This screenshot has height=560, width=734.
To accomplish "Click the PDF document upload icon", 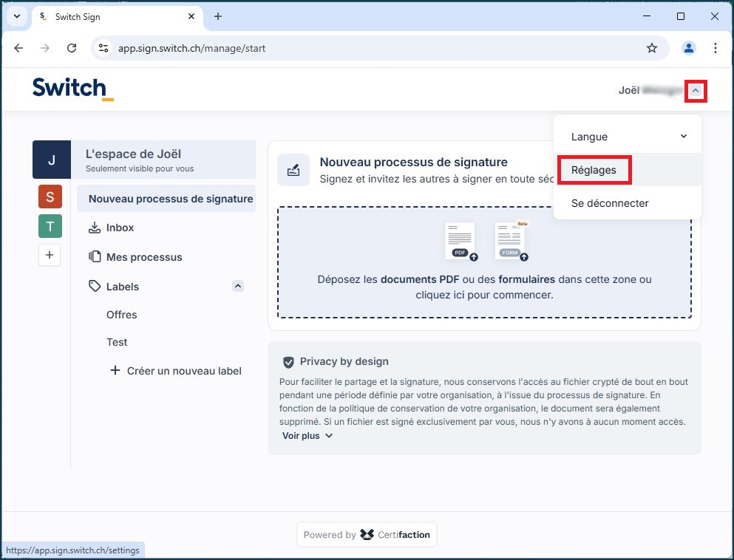I will pyautogui.click(x=460, y=242).
